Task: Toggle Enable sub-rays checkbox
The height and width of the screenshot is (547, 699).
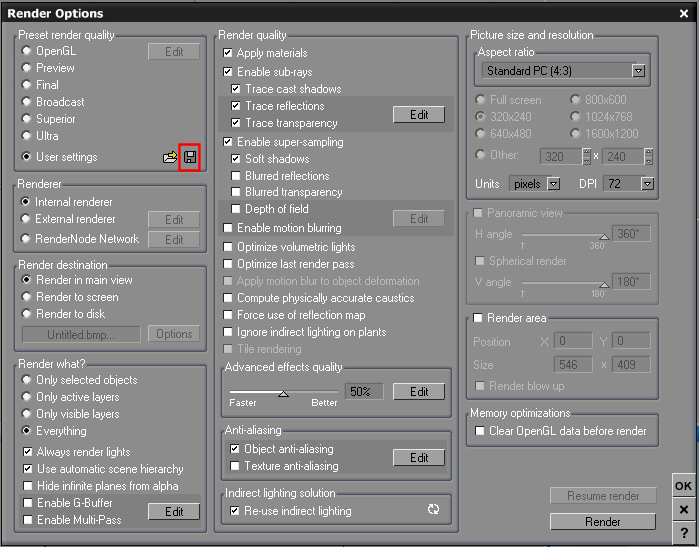Action: [x=227, y=71]
